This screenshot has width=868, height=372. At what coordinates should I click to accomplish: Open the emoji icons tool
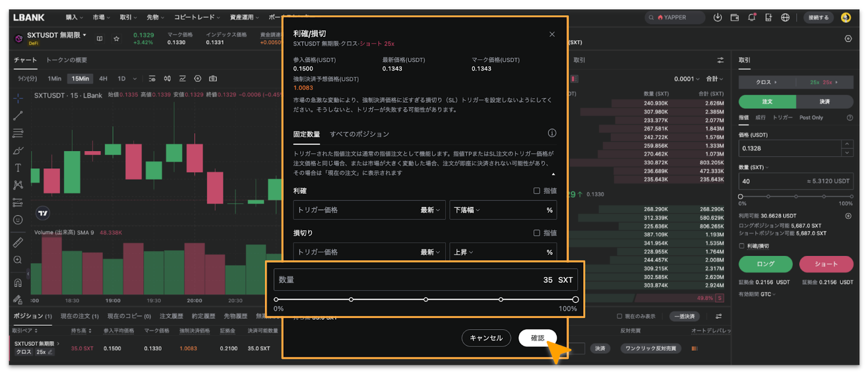point(18,220)
